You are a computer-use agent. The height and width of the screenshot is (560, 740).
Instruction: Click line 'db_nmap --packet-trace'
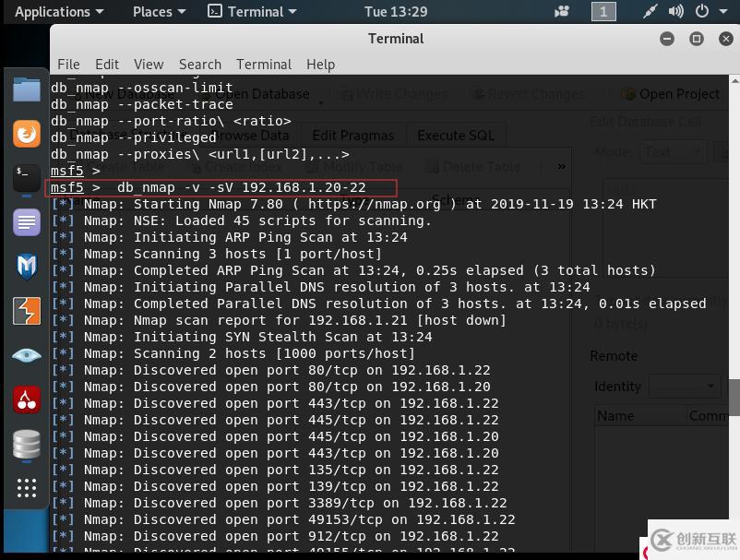click(142, 104)
